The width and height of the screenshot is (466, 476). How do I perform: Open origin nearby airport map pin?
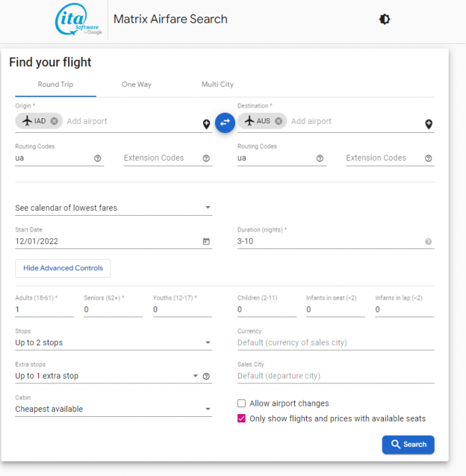click(207, 124)
